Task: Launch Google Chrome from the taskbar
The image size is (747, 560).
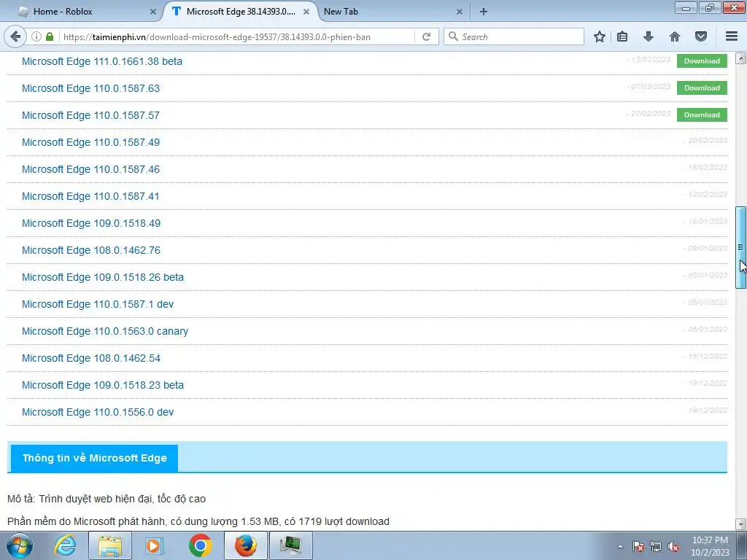Action: 200,545
